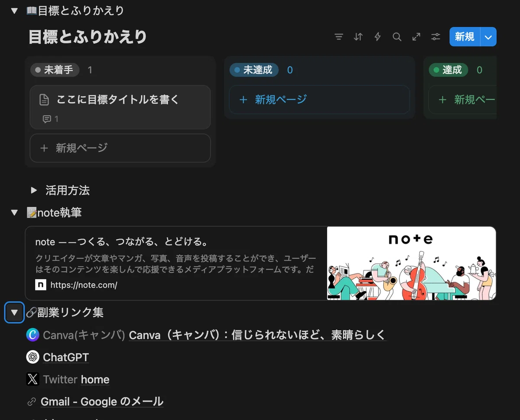Click the 未着手 column count 1

90,70
